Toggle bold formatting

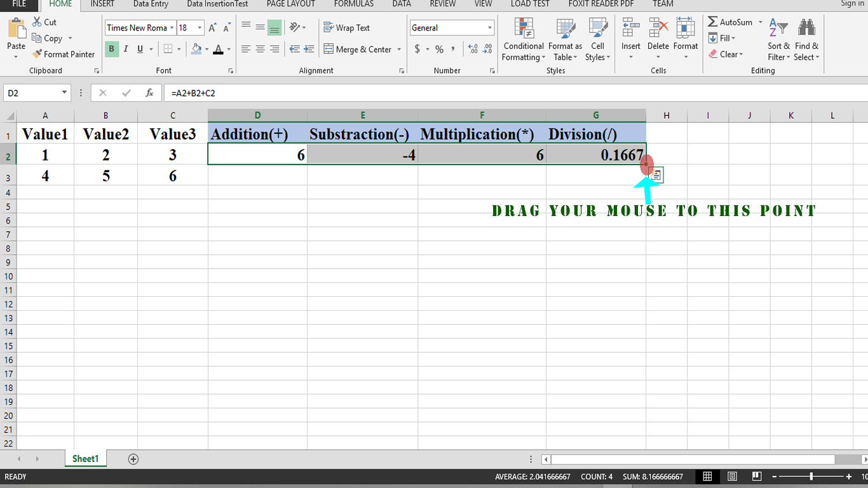tap(111, 48)
